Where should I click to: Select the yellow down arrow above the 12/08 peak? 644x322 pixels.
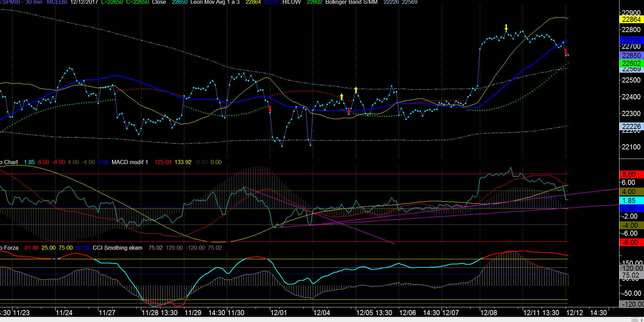coord(506,27)
